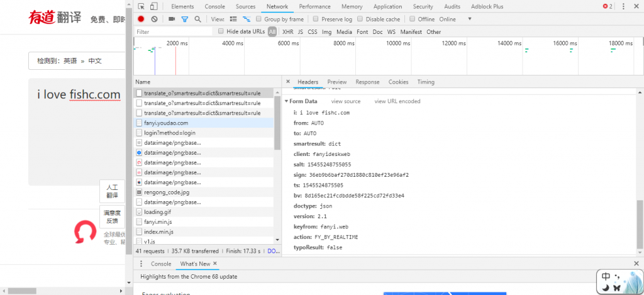Open the Sources panel tab
This screenshot has width=644, height=295.
246,6
